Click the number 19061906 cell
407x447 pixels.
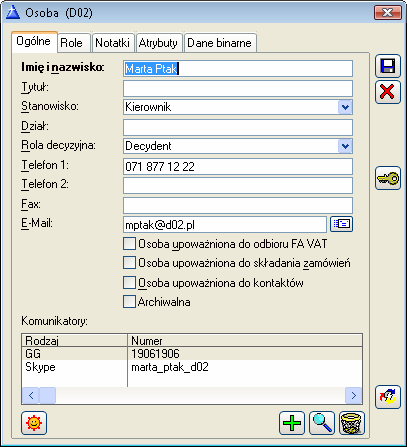click(245, 353)
